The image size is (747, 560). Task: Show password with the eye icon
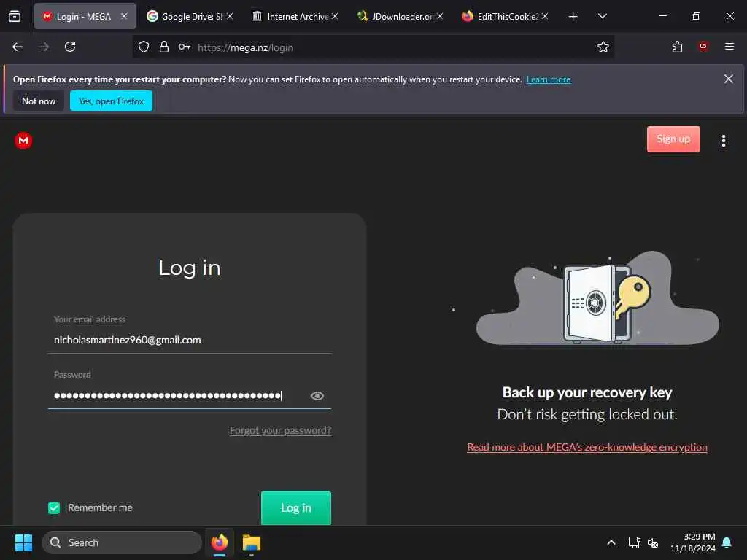[x=317, y=396]
